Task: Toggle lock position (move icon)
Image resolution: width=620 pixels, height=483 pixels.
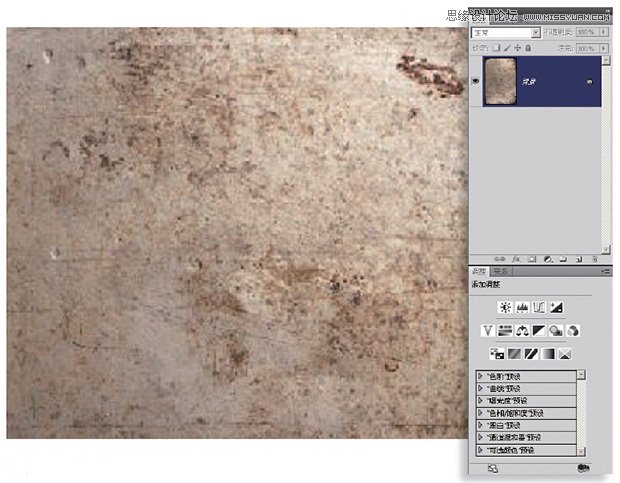Action: coord(518,48)
